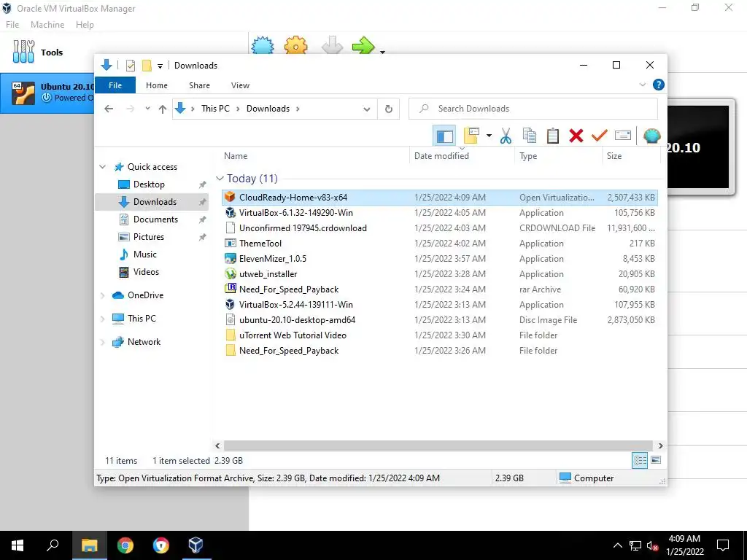Viewport: 747px width, 560px height.
Task: Select the ThemeTool application
Action: [x=439, y=243]
